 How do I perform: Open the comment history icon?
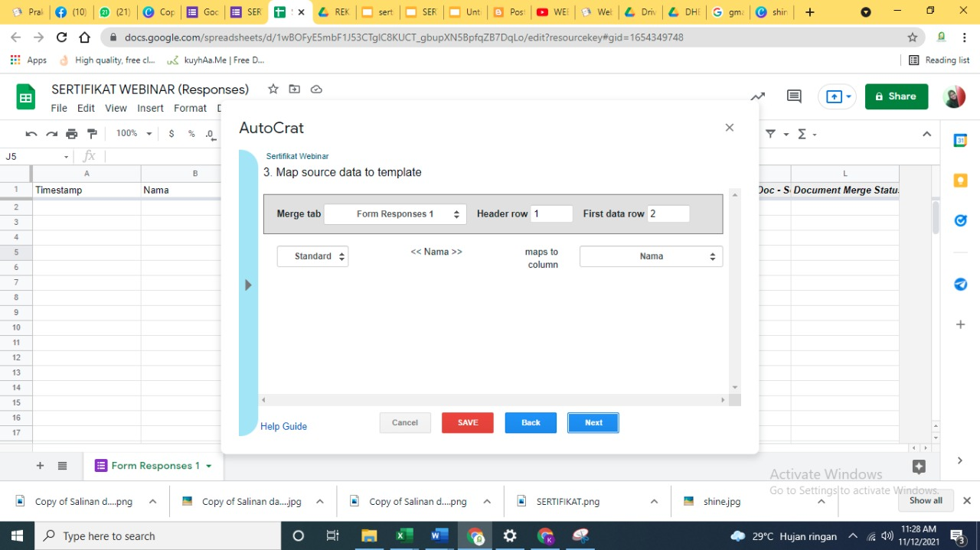(794, 96)
